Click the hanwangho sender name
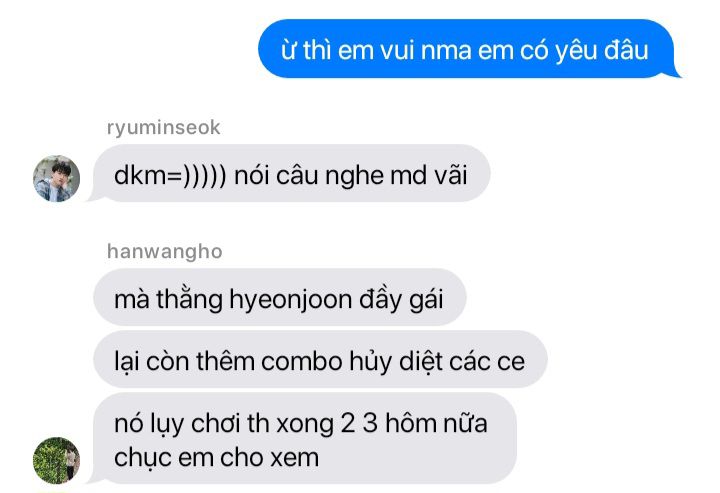 coord(164,252)
